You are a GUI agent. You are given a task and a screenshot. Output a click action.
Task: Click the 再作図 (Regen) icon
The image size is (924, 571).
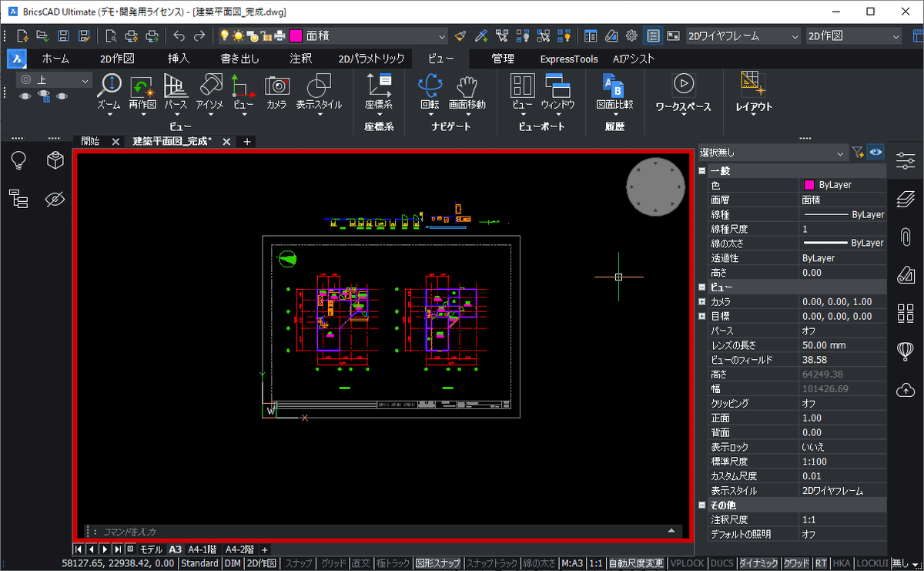pos(142,86)
